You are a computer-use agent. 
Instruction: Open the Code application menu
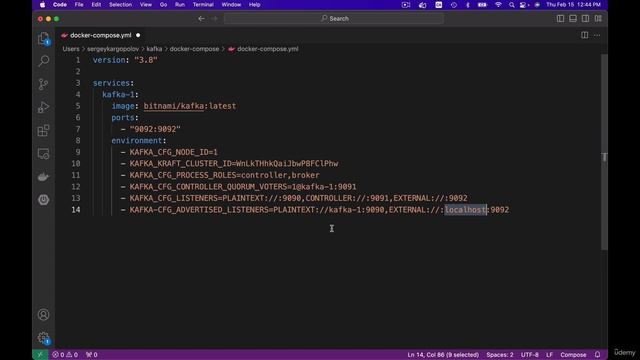(x=60, y=4)
